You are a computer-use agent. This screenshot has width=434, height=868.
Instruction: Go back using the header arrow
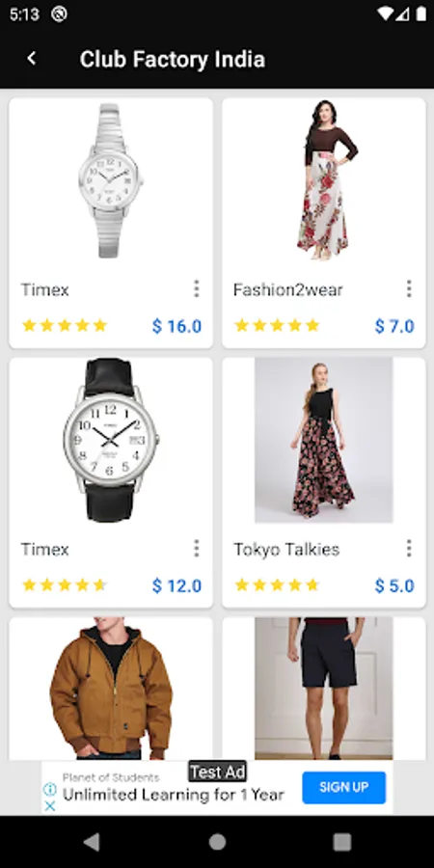(x=32, y=58)
